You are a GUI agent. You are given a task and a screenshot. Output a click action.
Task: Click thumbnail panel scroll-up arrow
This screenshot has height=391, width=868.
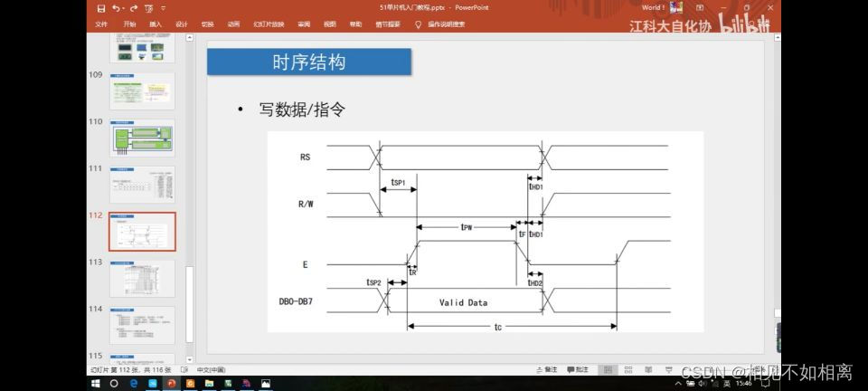[x=189, y=38]
